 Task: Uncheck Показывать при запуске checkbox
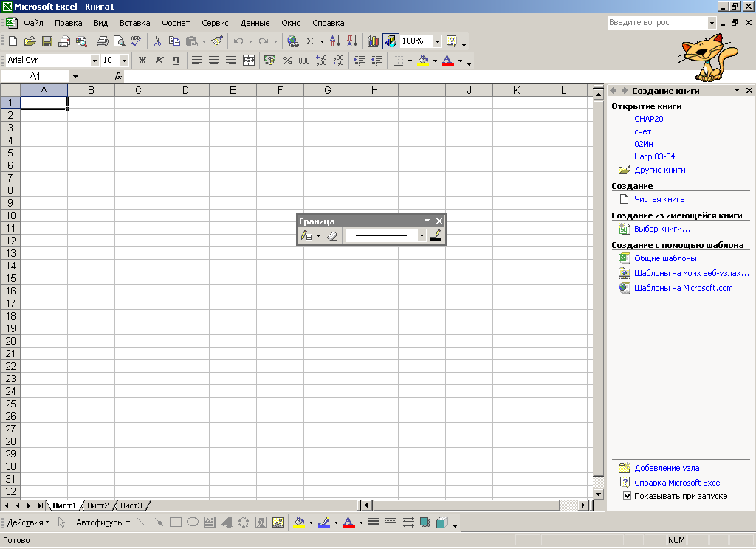pyautogui.click(x=627, y=496)
